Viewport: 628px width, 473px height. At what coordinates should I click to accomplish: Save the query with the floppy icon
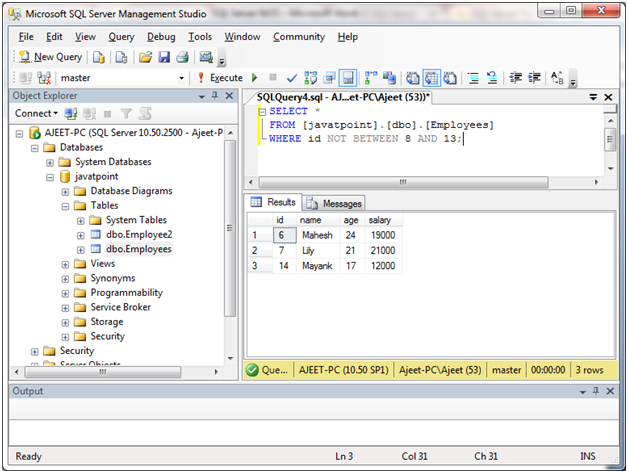coord(164,57)
